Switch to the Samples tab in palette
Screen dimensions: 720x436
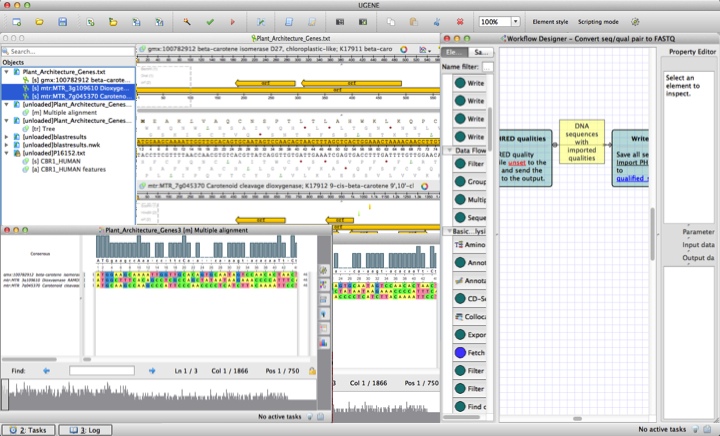[481, 51]
